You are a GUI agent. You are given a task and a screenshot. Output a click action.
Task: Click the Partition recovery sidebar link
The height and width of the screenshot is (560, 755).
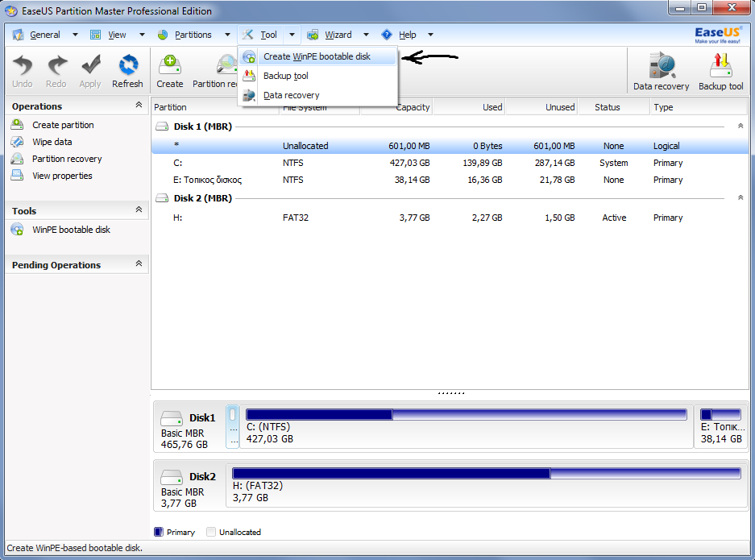(x=67, y=159)
